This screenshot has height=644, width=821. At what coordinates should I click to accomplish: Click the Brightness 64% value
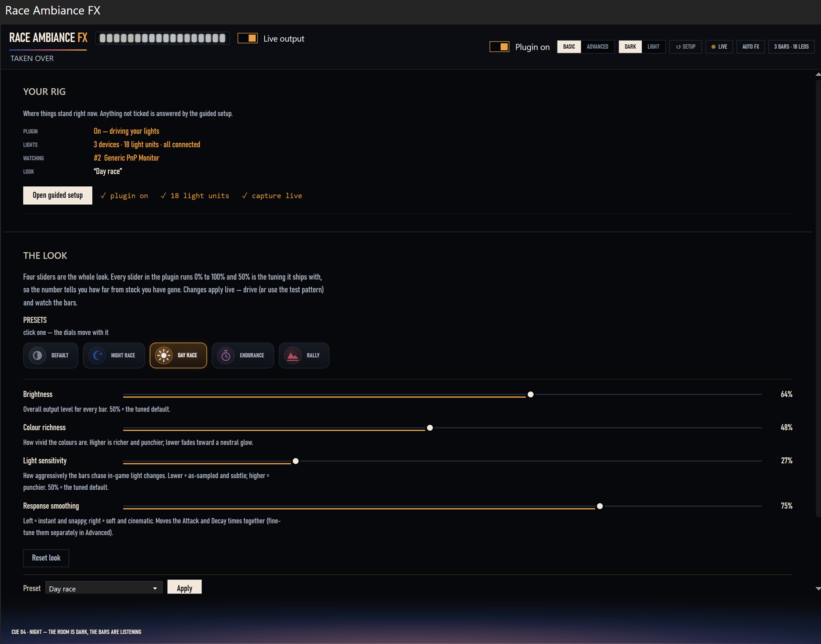tap(786, 394)
